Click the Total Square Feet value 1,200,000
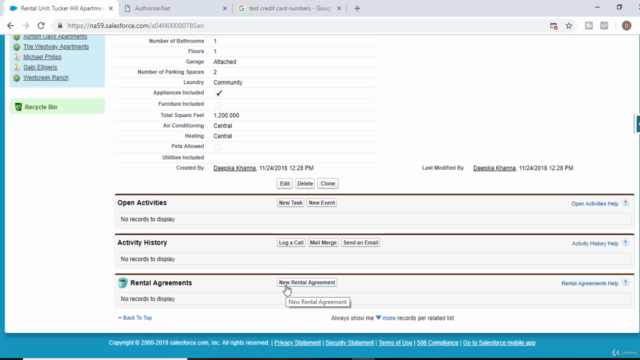 (226, 116)
